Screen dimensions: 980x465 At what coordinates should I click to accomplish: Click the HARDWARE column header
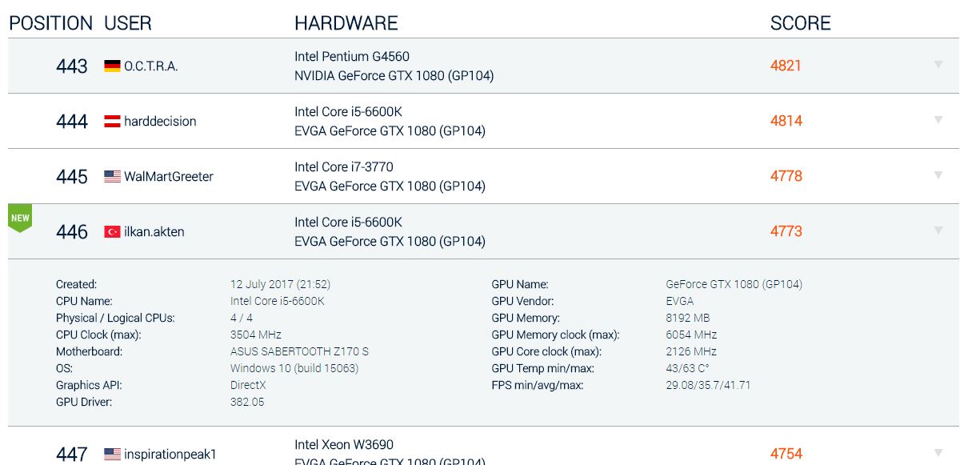click(x=346, y=23)
